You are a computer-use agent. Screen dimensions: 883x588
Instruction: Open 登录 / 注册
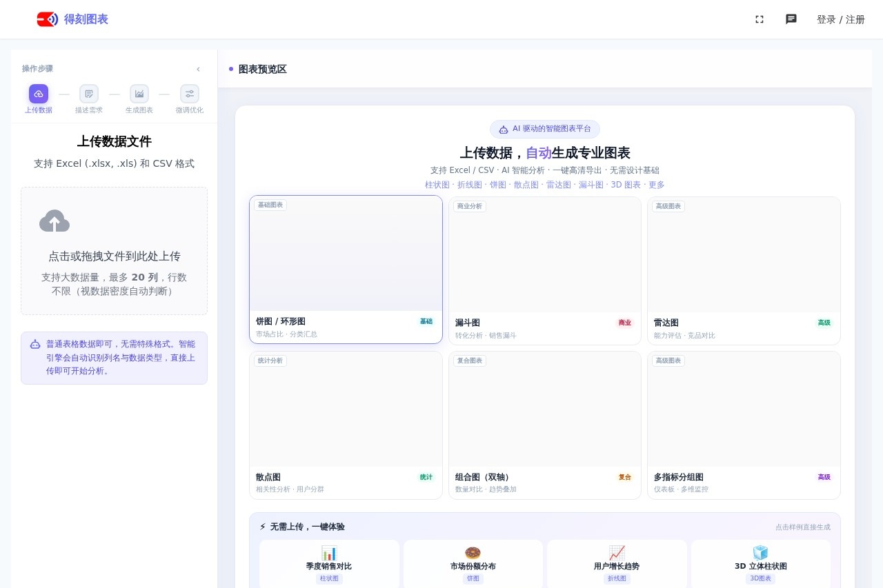click(x=840, y=19)
